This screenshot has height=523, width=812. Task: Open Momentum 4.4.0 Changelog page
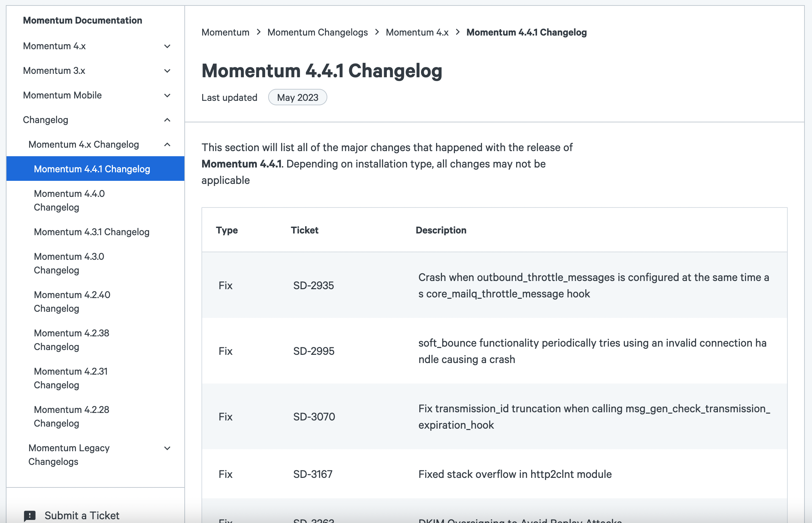click(x=69, y=200)
